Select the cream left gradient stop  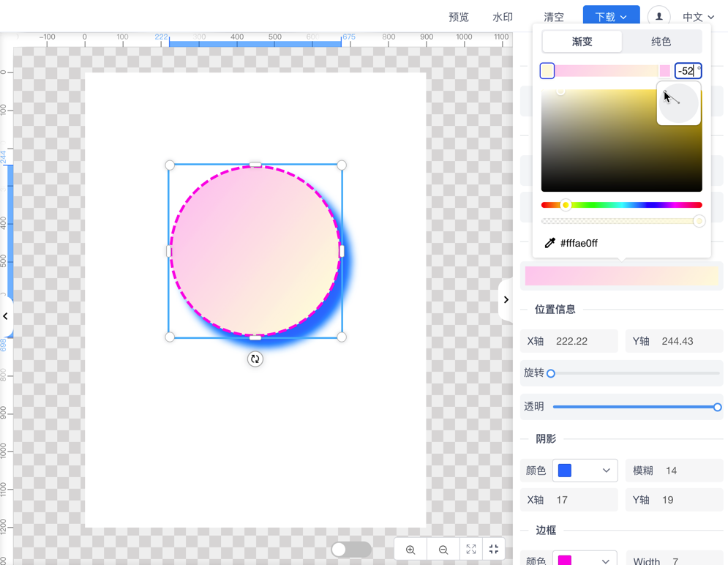547,70
